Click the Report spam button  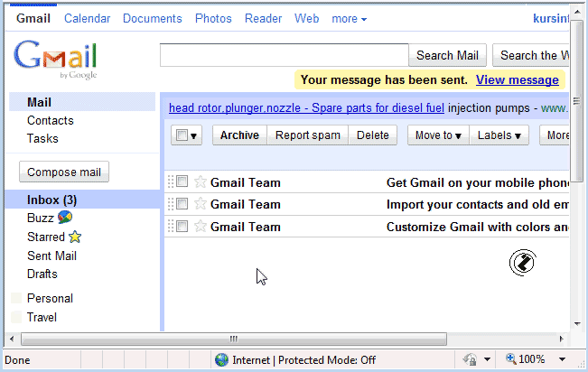[x=307, y=135]
